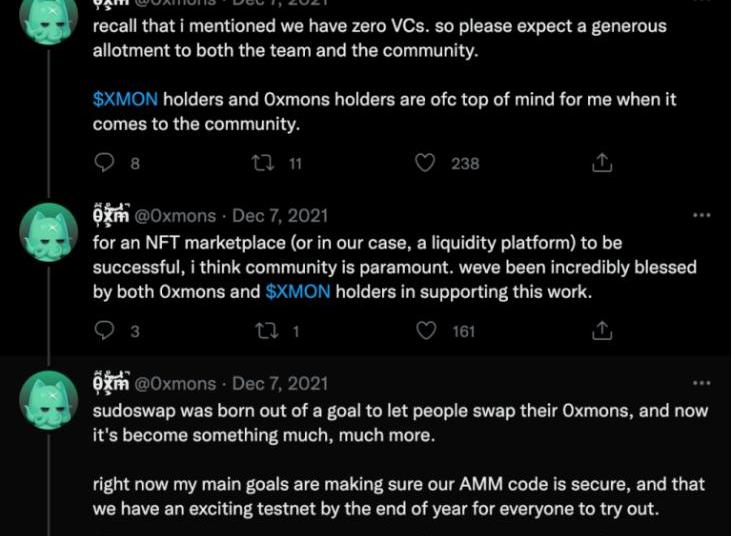
Task: Open @0xmons handle on the sudoswap tweet
Action: pos(175,384)
